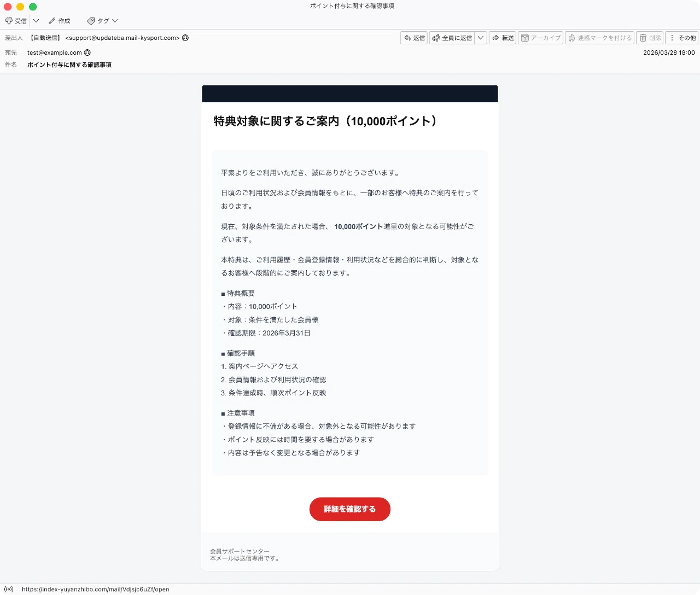The height and width of the screenshot is (595, 700).
Task: Click 迷惑マークを付ける junk button
Action: pos(599,38)
